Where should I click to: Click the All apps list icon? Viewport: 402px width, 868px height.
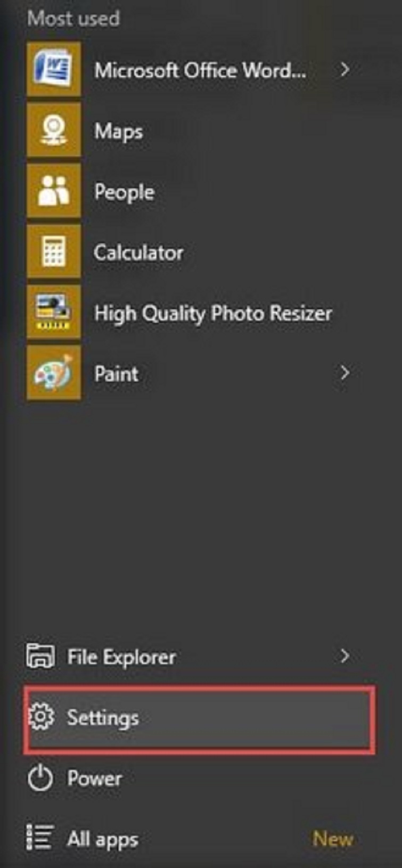coord(40,838)
